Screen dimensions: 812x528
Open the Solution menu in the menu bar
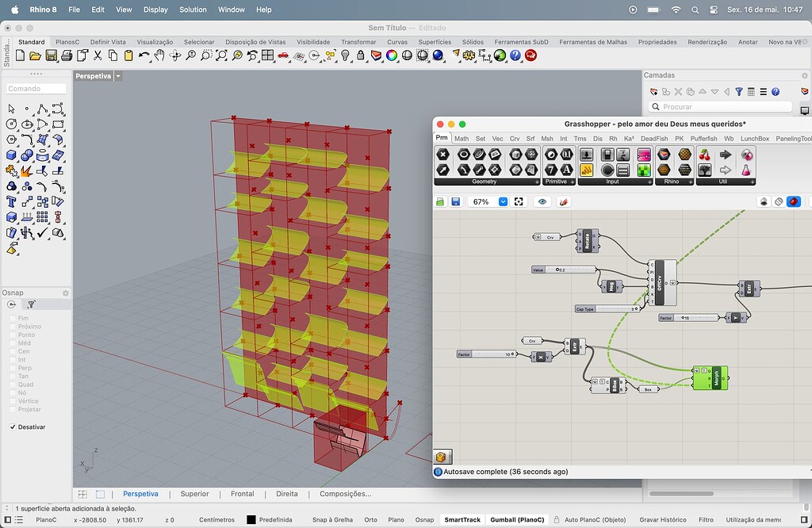[x=193, y=10]
